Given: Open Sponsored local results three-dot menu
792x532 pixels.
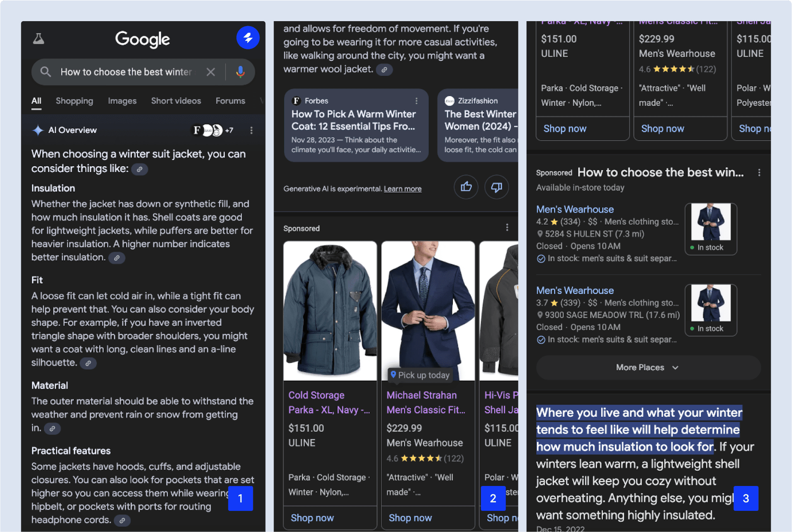Looking at the screenshot, I should pyautogui.click(x=759, y=172).
